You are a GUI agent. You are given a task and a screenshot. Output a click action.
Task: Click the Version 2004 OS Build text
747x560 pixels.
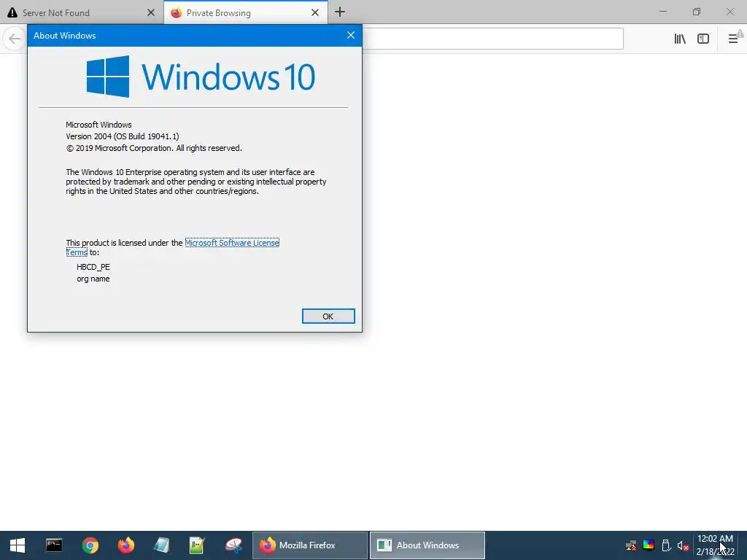click(x=123, y=136)
